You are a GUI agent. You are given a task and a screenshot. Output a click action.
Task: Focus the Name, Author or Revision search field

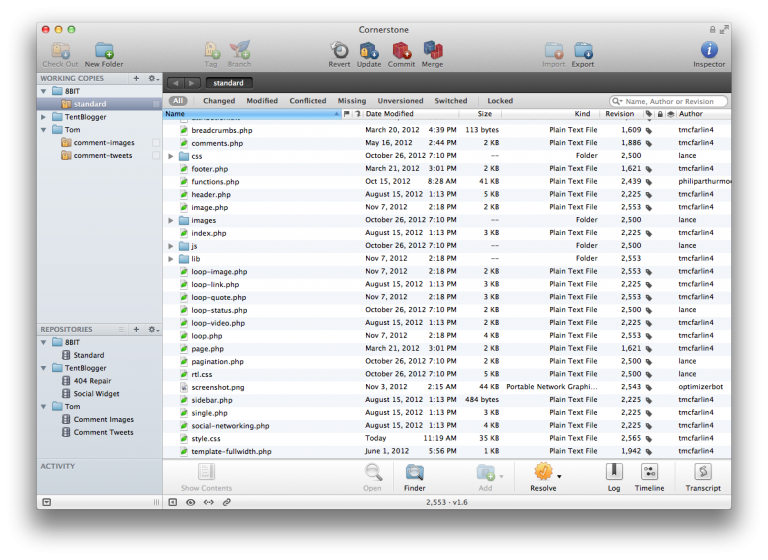[669, 101]
